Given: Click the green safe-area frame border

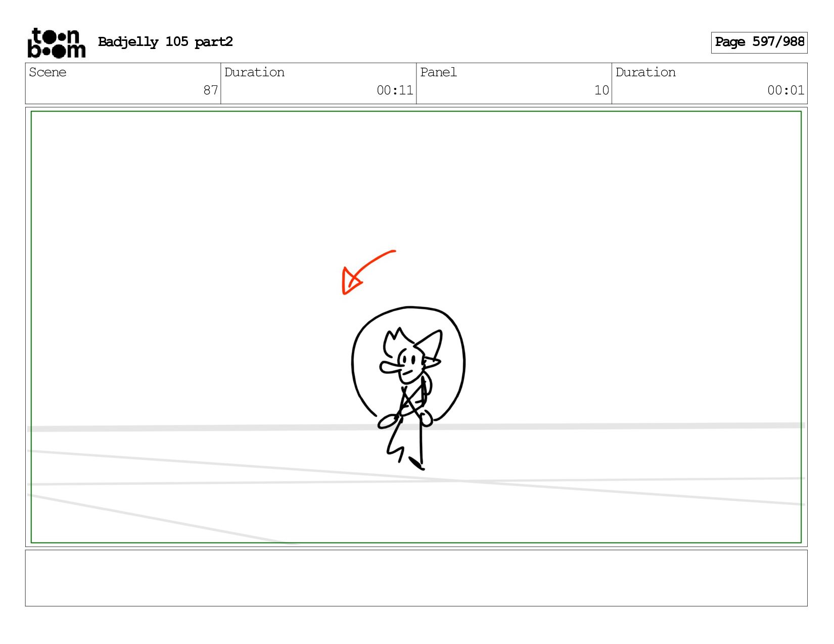Looking at the screenshot, I should click(416, 112).
